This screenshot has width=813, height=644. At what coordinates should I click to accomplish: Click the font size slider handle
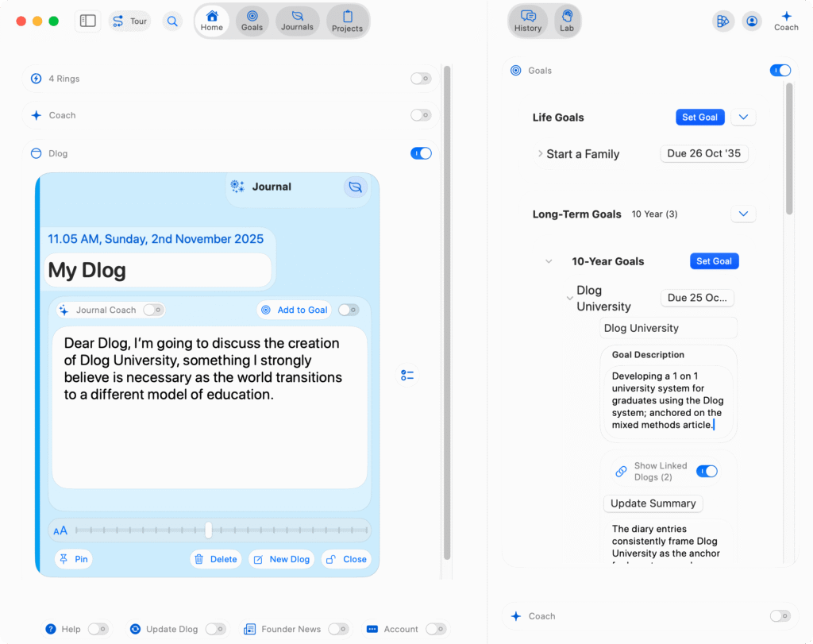point(208,530)
